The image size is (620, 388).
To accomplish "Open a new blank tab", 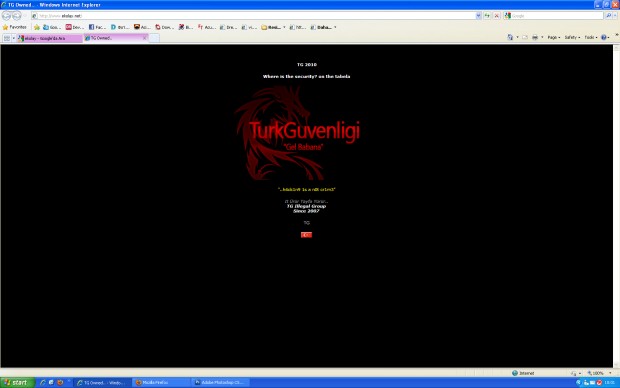I will [154, 38].
